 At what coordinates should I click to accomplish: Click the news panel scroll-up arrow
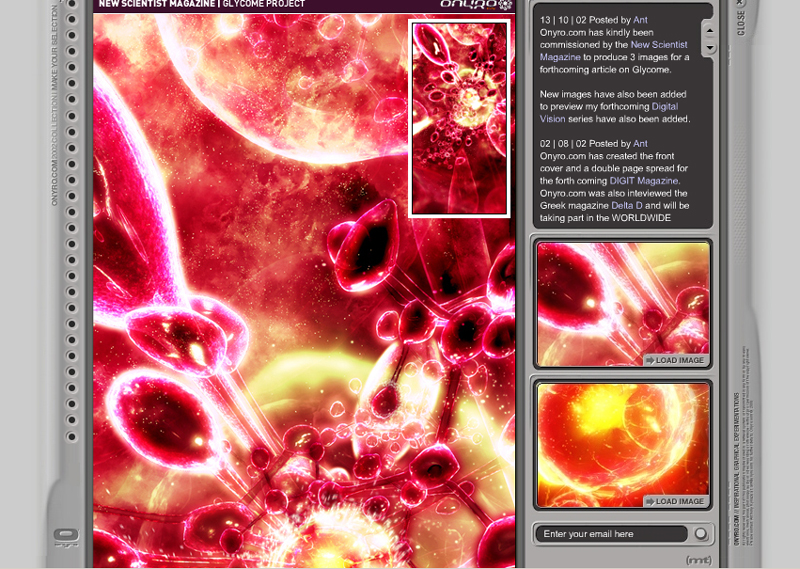pos(709,31)
